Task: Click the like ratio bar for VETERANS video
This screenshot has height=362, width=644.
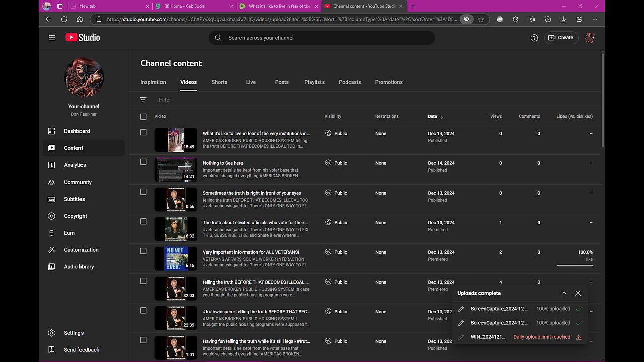Action: pos(575,265)
